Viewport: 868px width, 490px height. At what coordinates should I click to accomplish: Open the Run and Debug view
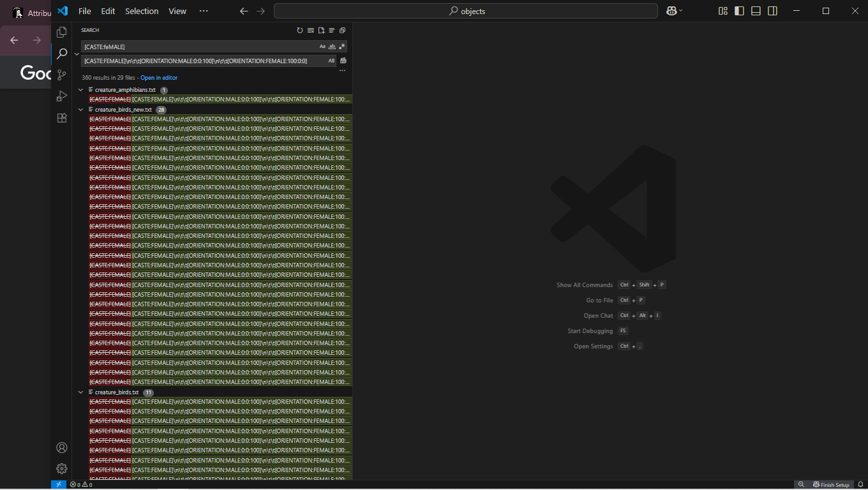62,96
